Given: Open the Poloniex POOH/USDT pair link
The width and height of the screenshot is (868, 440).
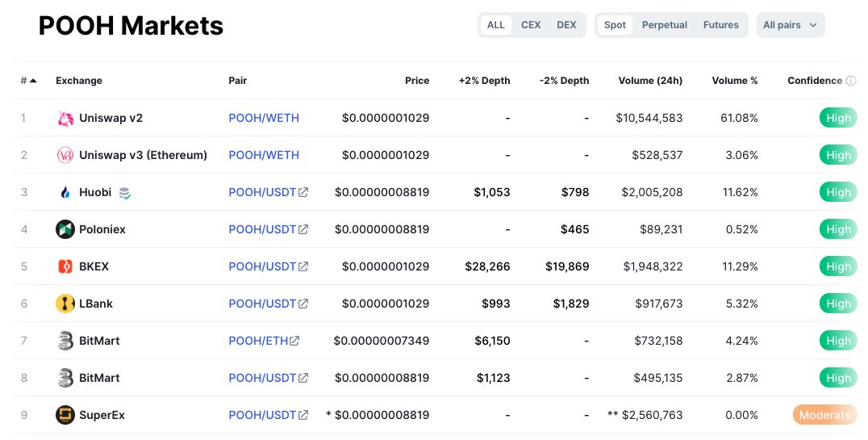Looking at the screenshot, I should click(x=262, y=229).
